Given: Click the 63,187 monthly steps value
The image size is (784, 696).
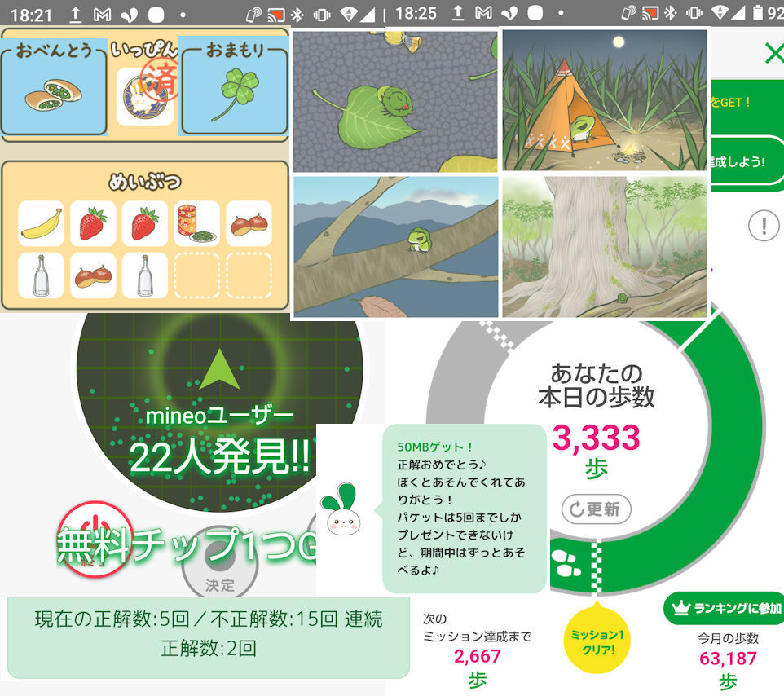Looking at the screenshot, I should (x=728, y=659).
